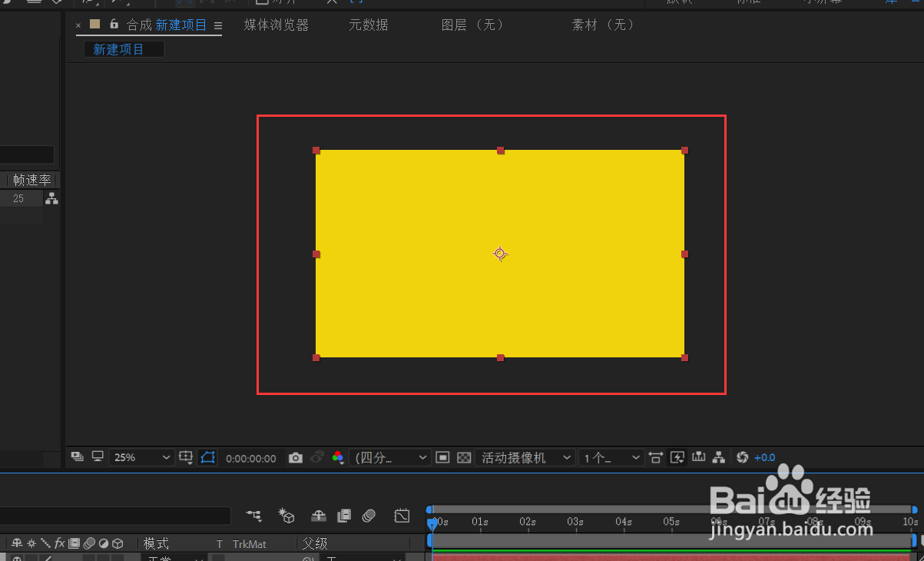Click the bottom-right handle of yellow solid
This screenshot has width=924, height=561.
(685, 357)
